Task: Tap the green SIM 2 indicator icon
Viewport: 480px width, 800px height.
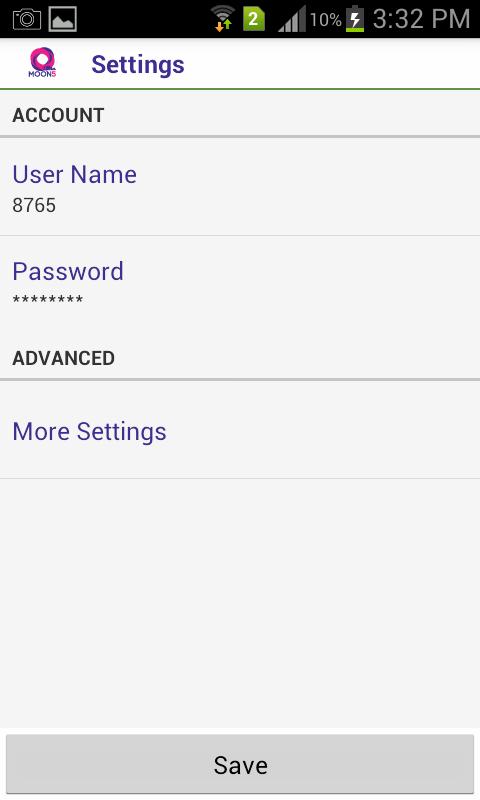Action: 254,19
